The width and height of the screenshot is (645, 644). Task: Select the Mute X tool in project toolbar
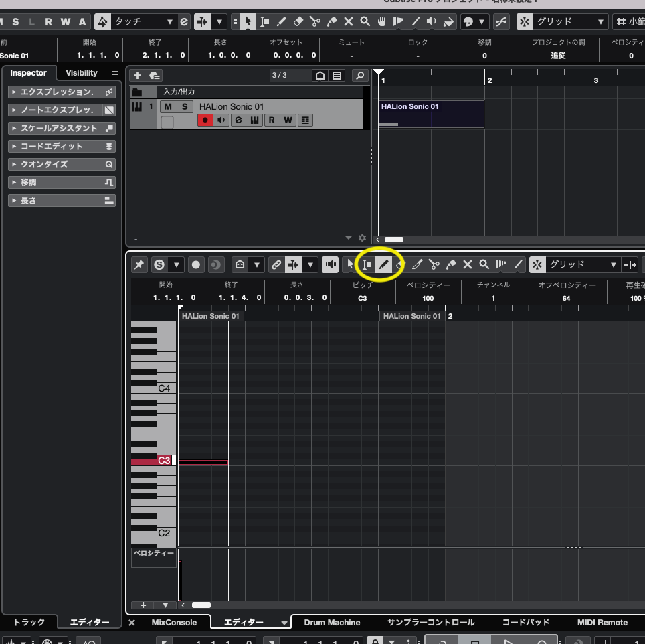(349, 21)
